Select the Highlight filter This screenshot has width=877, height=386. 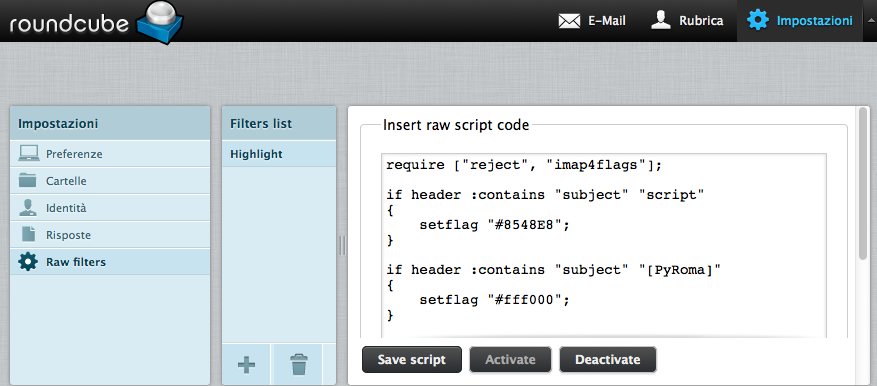click(279, 154)
